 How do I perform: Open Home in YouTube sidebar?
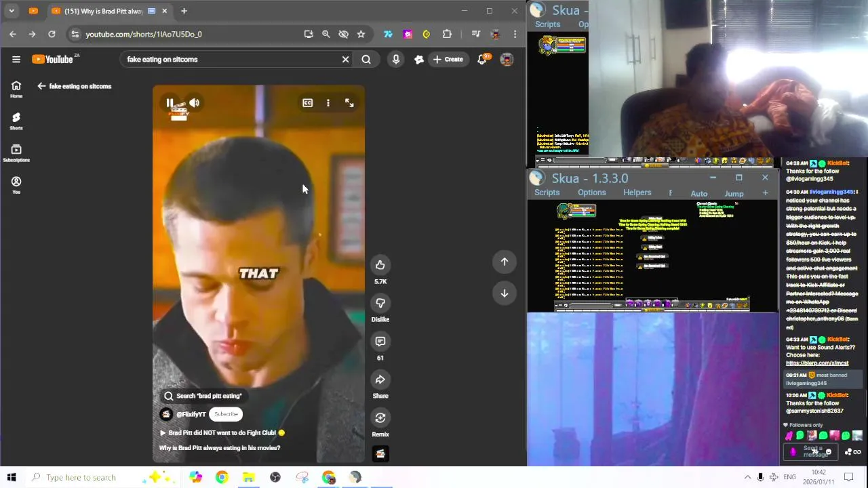[16, 89]
